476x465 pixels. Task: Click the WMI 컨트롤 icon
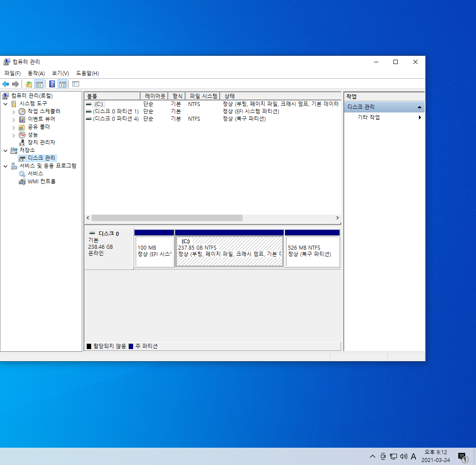[x=22, y=182]
